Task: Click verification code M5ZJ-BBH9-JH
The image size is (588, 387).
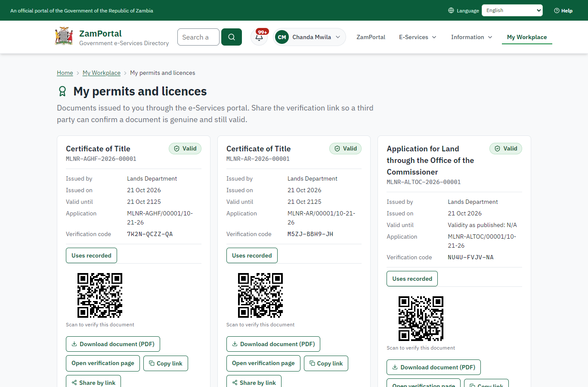Action: click(310, 234)
